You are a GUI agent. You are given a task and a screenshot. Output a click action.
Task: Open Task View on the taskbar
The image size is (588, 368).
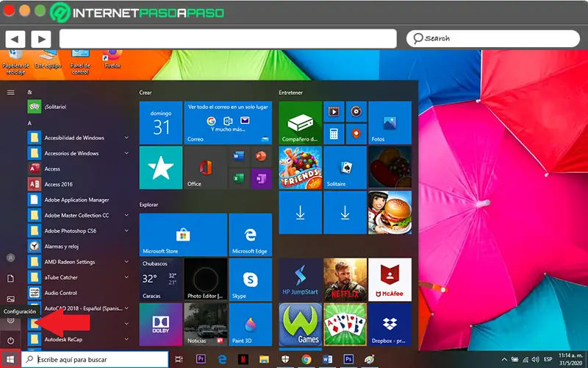(x=179, y=359)
